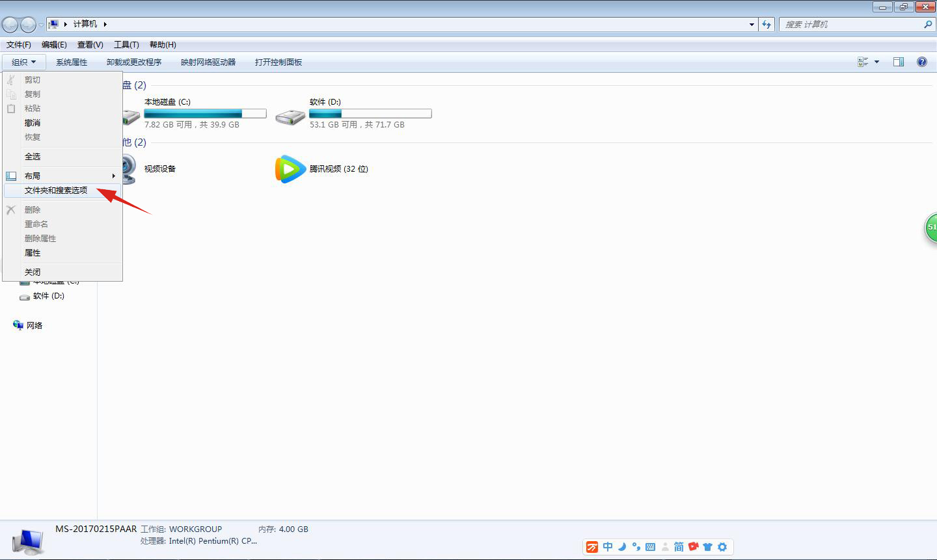Image resolution: width=937 pixels, height=560 pixels.
Task: Click the 处理器: Intel(R) Pentium(R) text
Action: pos(199,540)
